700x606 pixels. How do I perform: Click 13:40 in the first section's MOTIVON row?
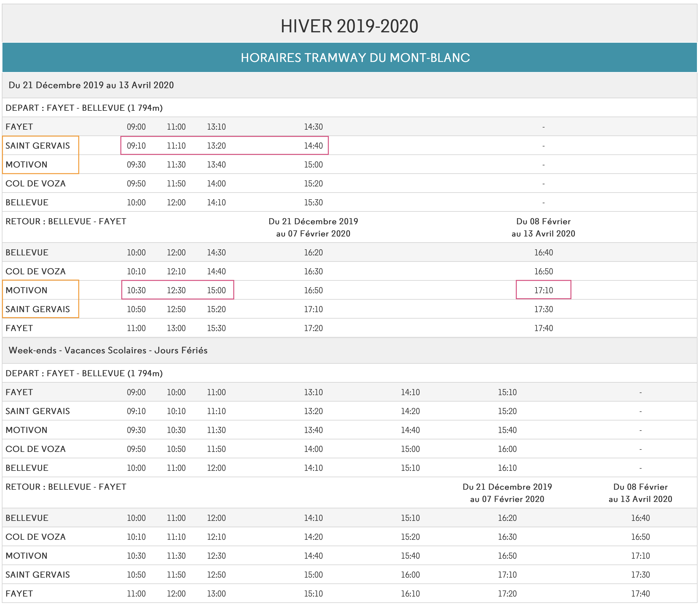click(x=216, y=164)
